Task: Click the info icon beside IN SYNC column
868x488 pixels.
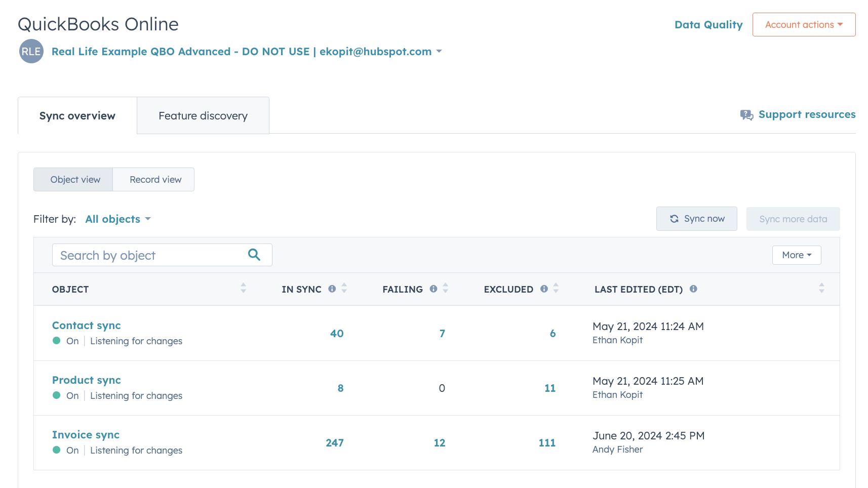Action: (332, 289)
